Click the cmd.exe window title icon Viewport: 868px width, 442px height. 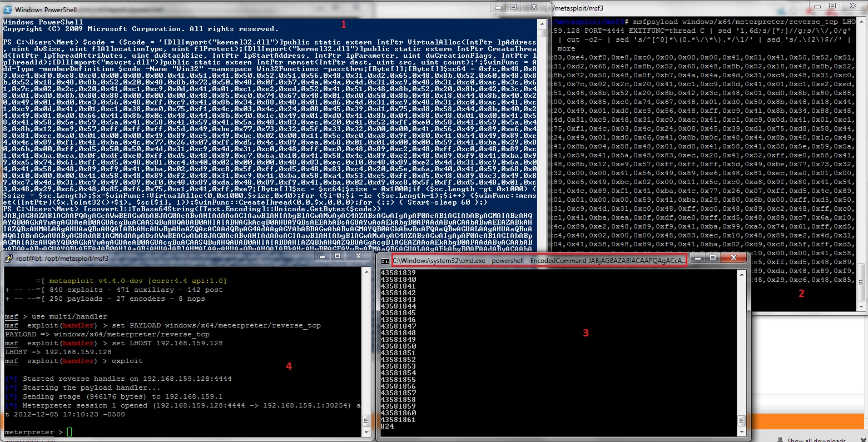385,261
